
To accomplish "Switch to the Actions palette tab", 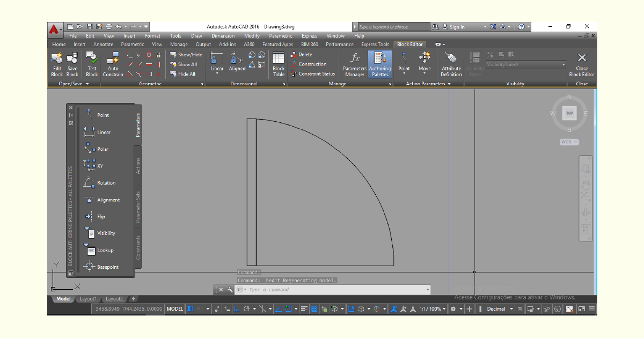I will (138, 166).
